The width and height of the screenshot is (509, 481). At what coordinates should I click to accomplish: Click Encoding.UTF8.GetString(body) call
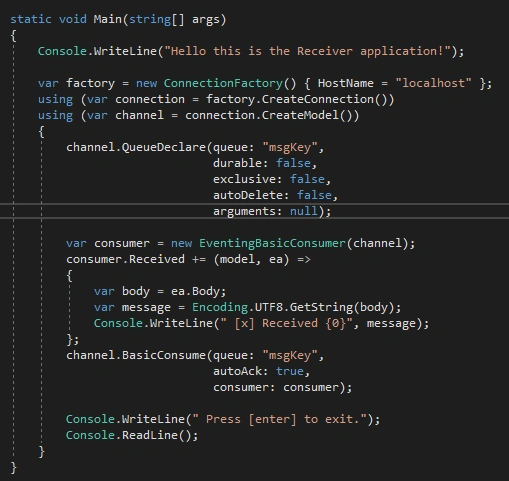point(293,307)
